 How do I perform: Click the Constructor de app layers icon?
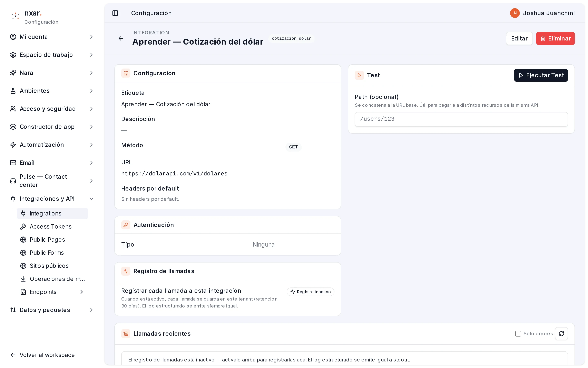[13, 127]
